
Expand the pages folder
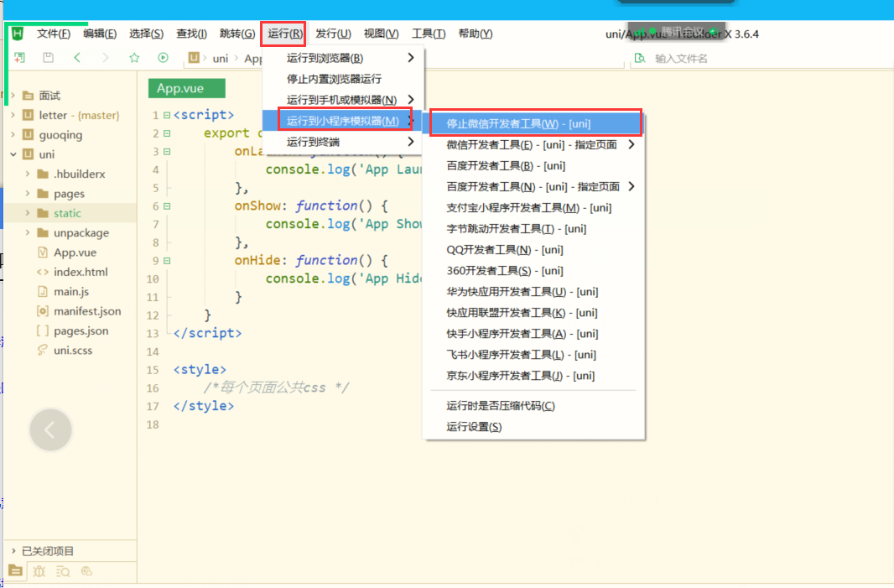point(28,193)
